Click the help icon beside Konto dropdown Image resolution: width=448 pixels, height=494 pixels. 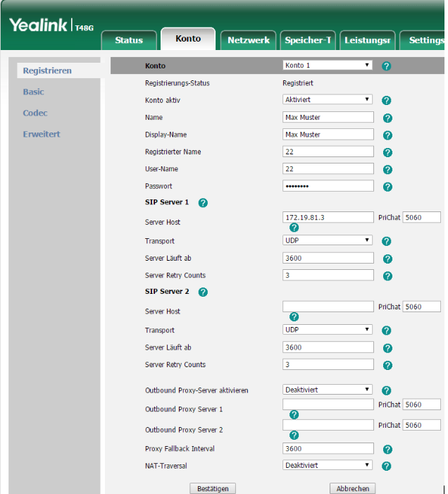(x=386, y=66)
